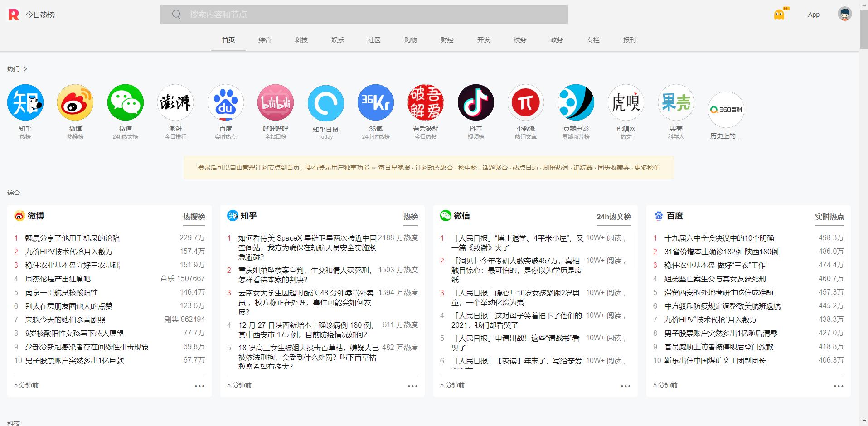Screen dimensions: 868x426
Task: Open the Douyin (抖音) video ranking icon
Action: click(x=475, y=102)
